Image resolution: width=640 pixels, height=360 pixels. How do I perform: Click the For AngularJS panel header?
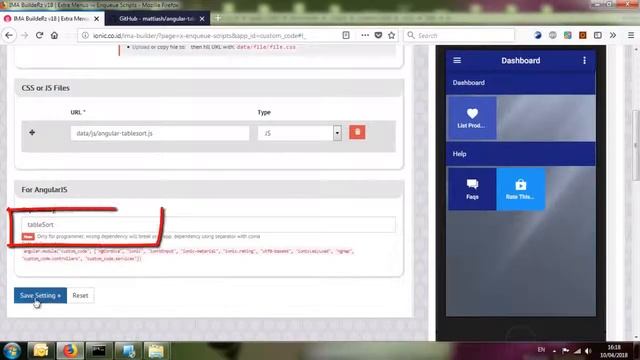[x=209, y=189]
